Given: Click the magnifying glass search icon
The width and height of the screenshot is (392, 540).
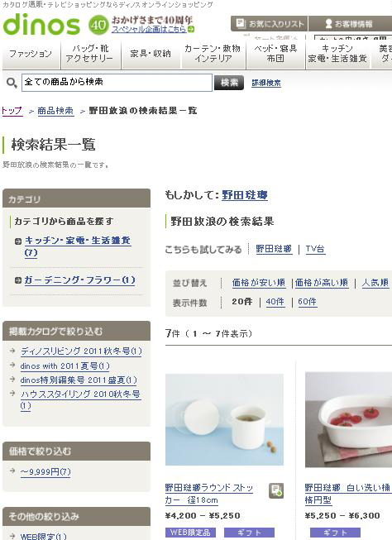Looking at the screenshot, I should pyautogui.click(x=12, y=83).
